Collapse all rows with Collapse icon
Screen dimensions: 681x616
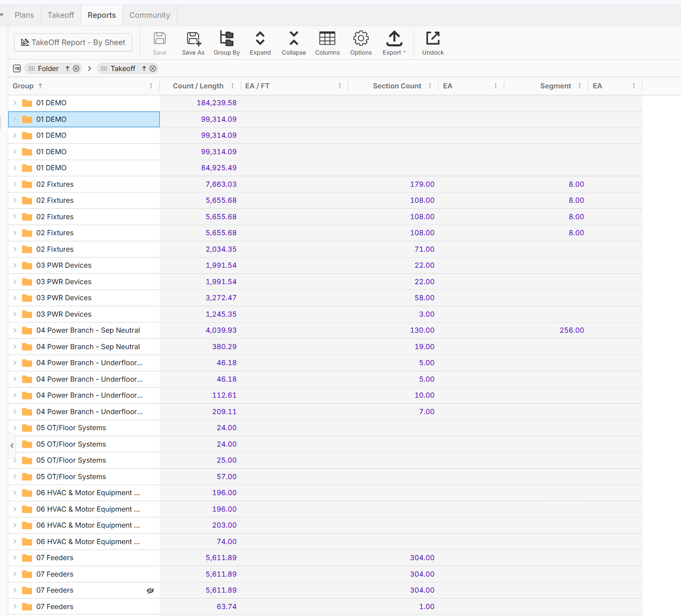294,43
